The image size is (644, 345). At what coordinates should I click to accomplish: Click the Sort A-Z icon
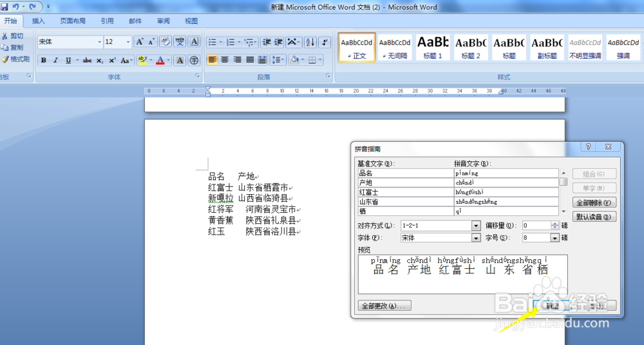pos(310,42)
